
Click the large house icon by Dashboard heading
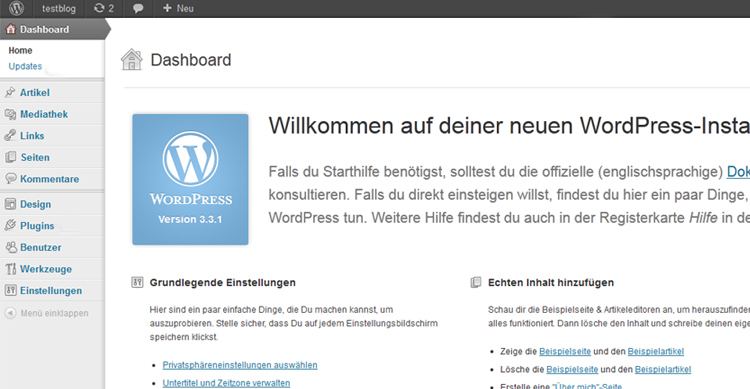pos(132,60)
